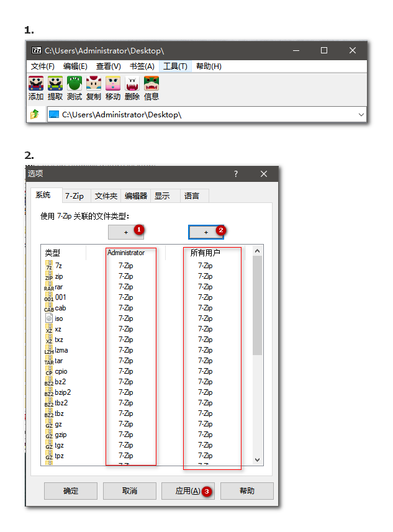Screen dimensions: 393x532
Task: Click the 复制 (Copy) toolbar icon
Action: click(93, 88)
